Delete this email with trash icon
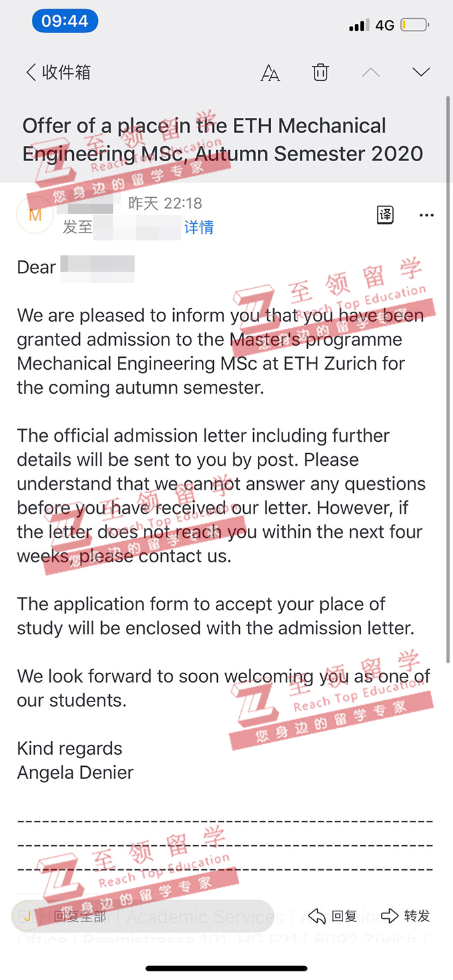 (x=320, y=72)
